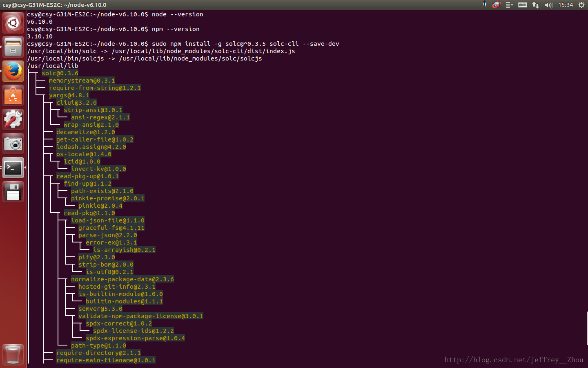Click ansi-regex@2.1.1 entry

[x=100, y=117]
